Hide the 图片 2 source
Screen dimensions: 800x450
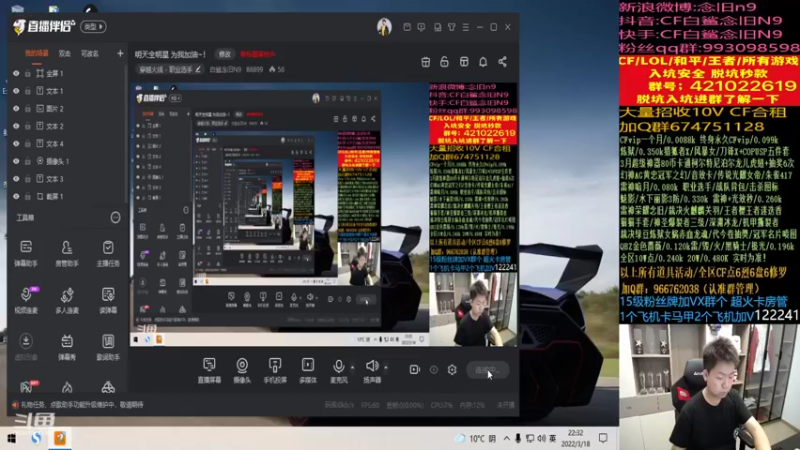coord(16,109)
